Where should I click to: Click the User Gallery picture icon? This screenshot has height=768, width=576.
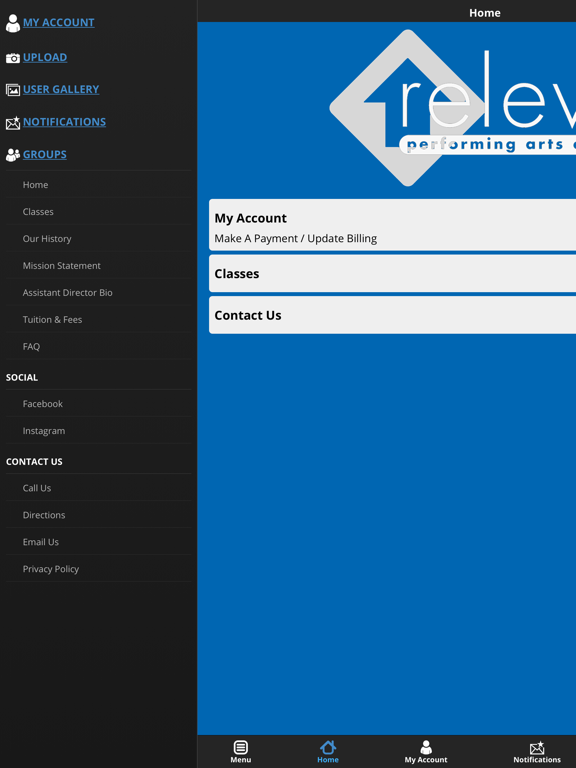click(x=13, y=90)
